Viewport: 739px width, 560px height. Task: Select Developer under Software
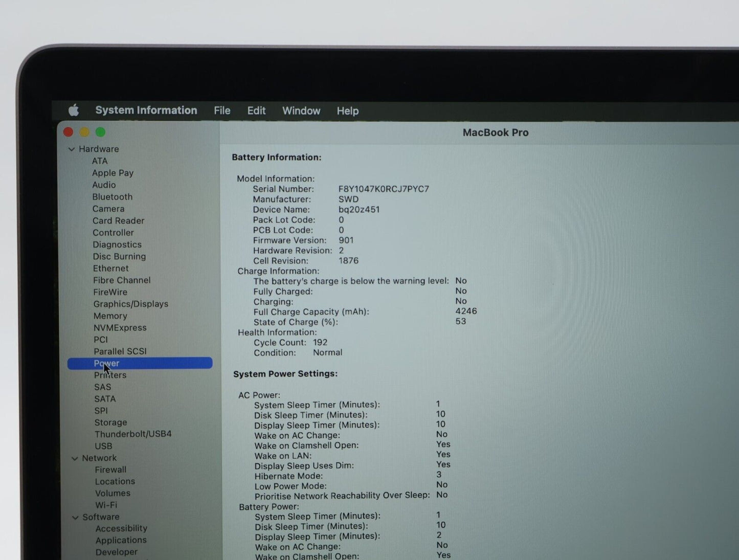(117, 552)
